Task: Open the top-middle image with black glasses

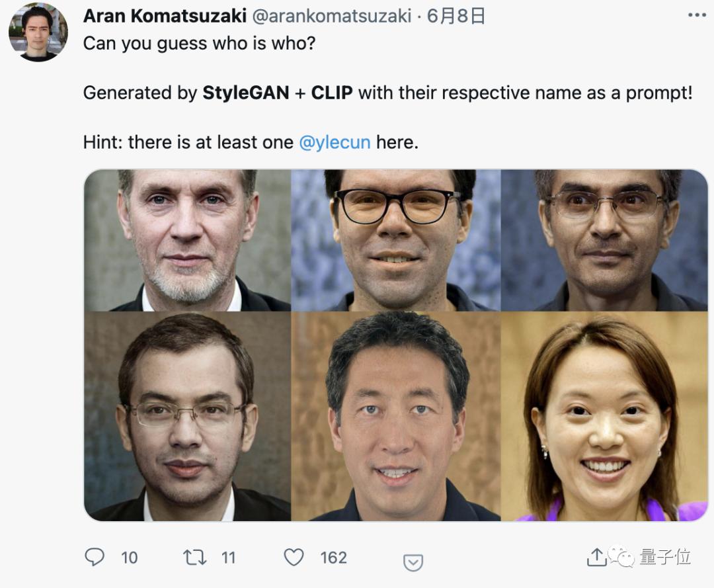Action: coord(396,240)
